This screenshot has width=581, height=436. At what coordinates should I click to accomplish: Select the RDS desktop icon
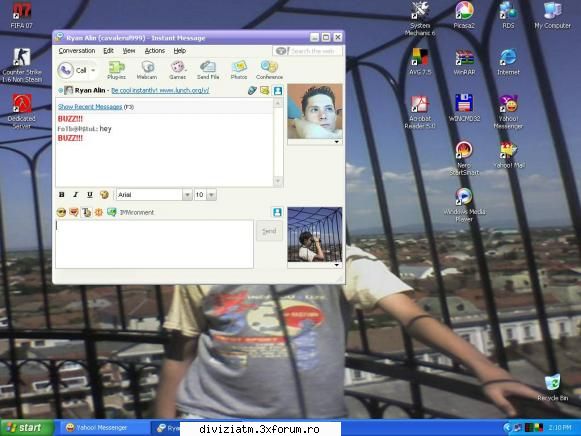[508, 16]
